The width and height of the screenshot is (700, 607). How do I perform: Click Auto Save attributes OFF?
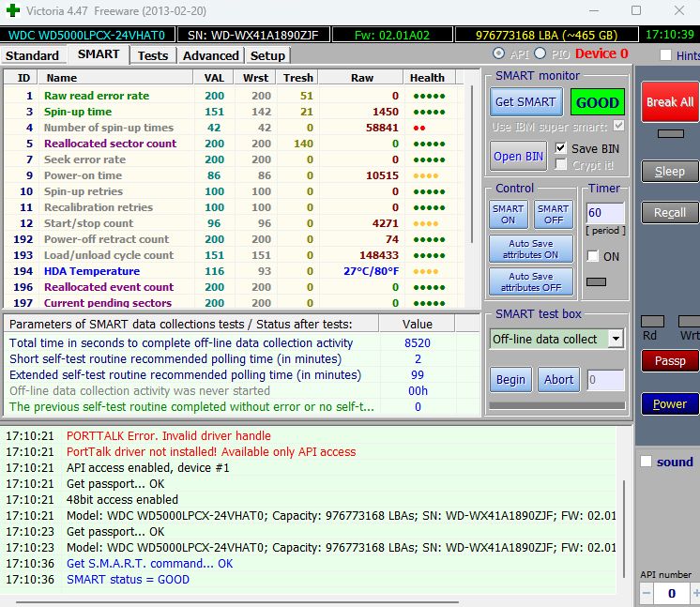[x=531, y=282]
